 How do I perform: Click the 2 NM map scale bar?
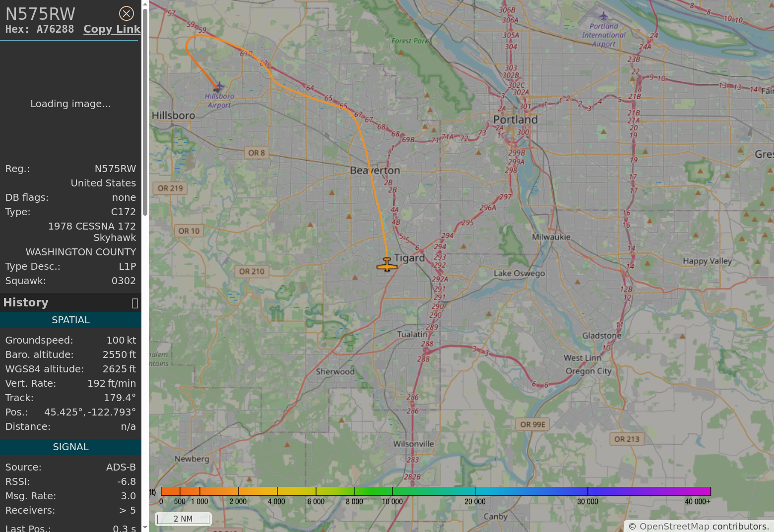183,519
